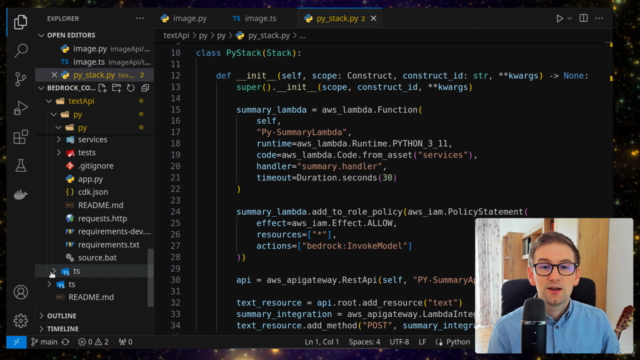
Task: Open the Manage gear icon
Action: (20, 321)
